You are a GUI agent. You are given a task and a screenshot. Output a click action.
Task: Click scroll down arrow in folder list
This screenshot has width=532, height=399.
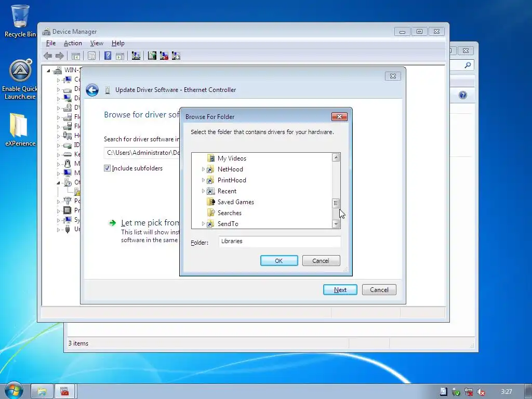[x=336, y=224]
